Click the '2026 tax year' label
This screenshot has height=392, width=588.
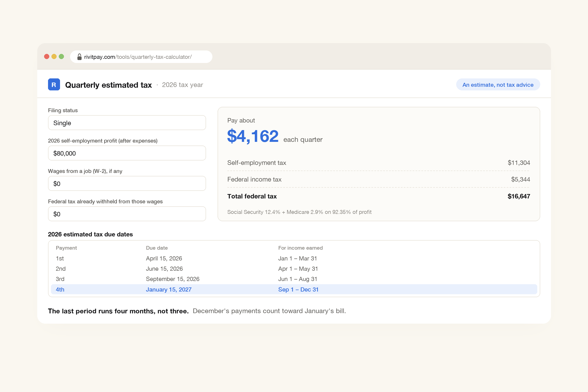183,85
